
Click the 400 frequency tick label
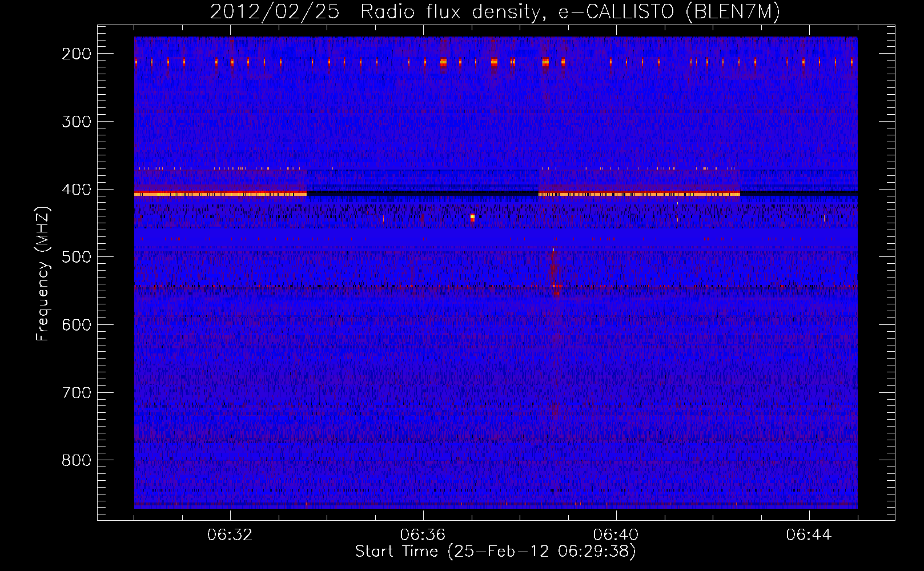click(77, 190)
